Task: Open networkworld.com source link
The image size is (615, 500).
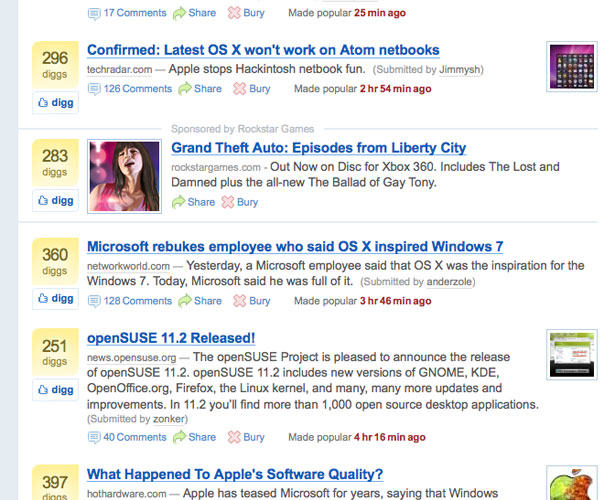Action: click(128, 266)
